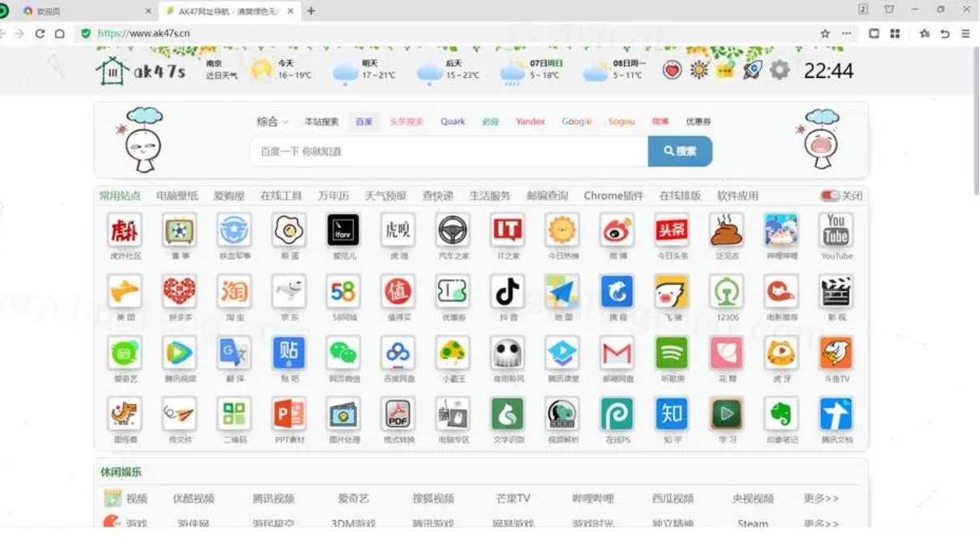The width and height of the screenshot is (980, 537).
Task: Switch to the 电脑壁纸 category tab
Action: [x=177, y=195]
